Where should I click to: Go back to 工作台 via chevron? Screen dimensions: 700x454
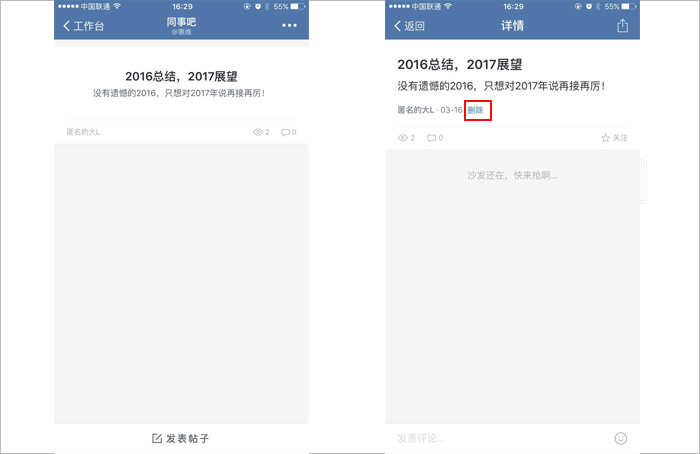tap(67, 26)
